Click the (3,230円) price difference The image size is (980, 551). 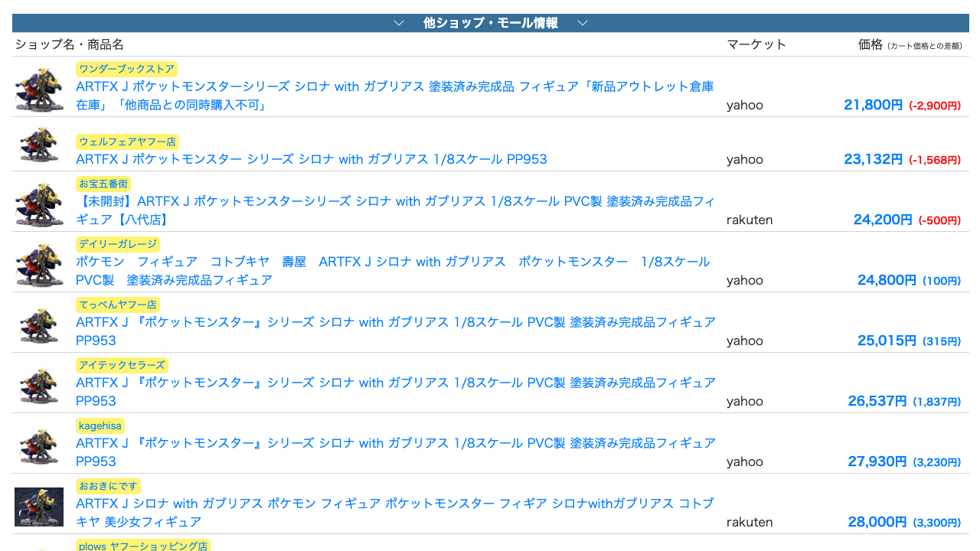coord(937,462)
